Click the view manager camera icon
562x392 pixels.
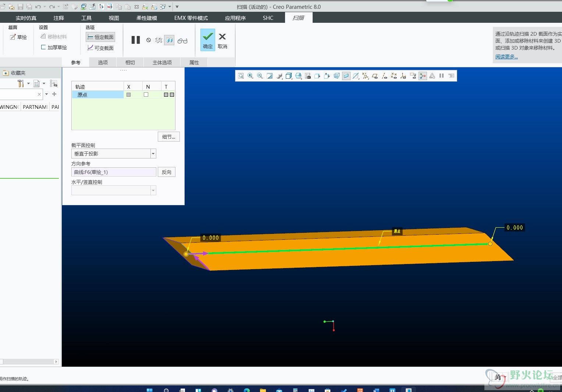pos(308,76)
